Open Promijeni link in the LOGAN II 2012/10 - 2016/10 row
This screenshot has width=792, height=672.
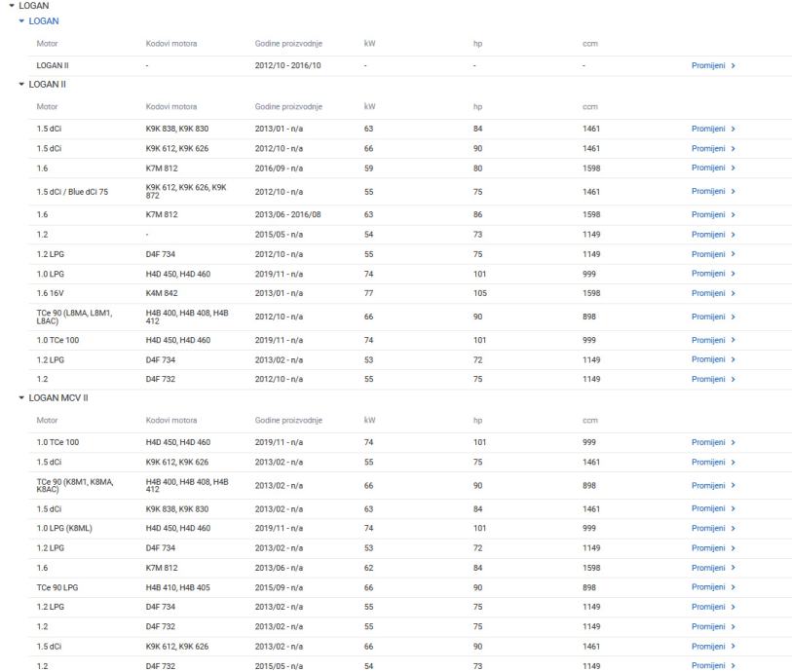click(708, 65)
